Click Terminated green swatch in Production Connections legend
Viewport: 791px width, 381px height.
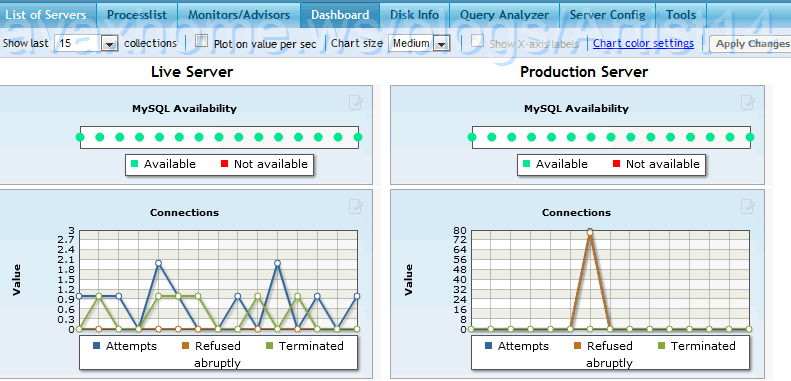coord(661,346)
